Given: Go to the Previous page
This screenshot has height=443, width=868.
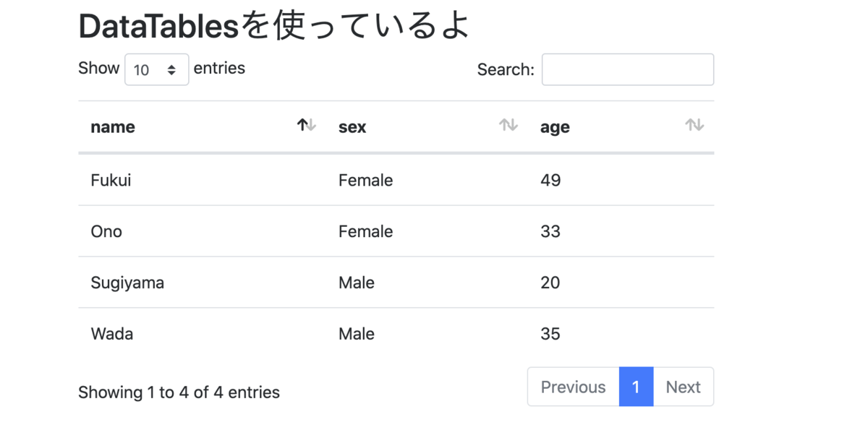Looking at the screenshot, I should pyautogui.click(x=574, y=387).
